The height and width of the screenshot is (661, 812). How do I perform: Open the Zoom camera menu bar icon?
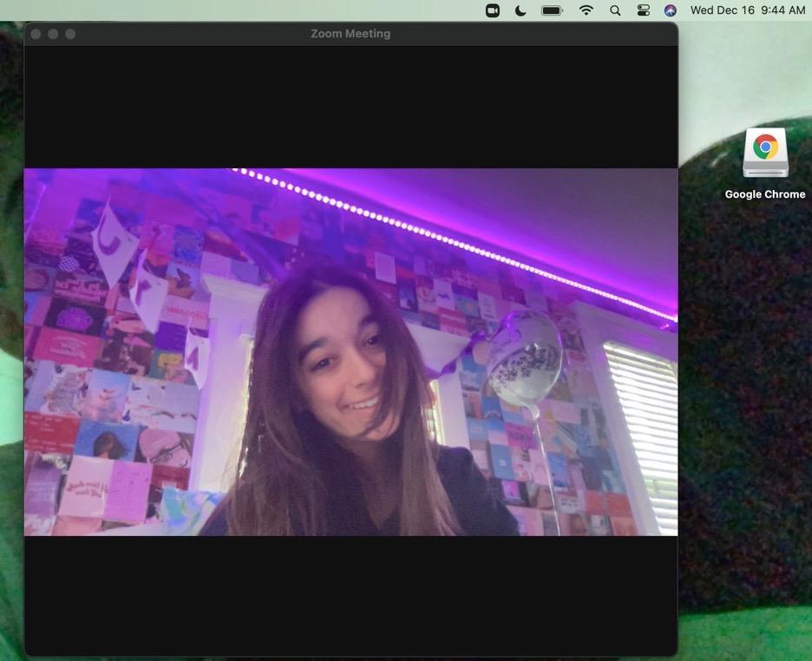(493, 10)
